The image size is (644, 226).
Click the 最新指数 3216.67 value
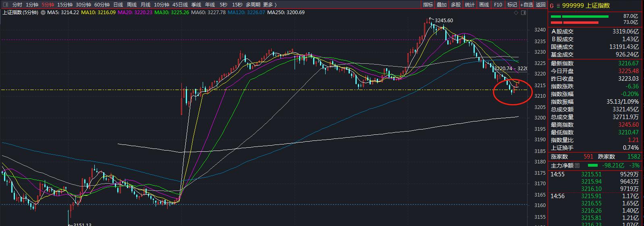pyautogui.click(x=629, y=63)
